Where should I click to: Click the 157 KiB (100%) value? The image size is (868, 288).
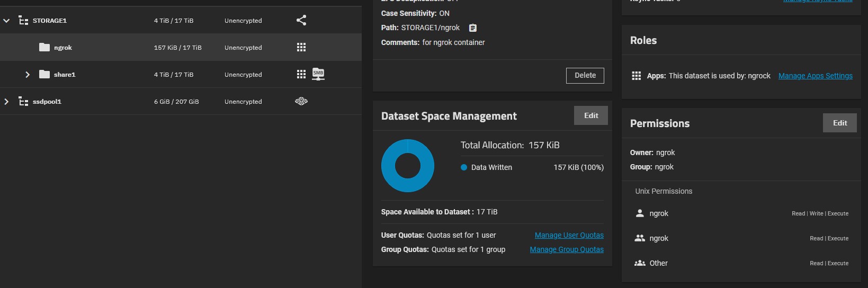(579, 167)
